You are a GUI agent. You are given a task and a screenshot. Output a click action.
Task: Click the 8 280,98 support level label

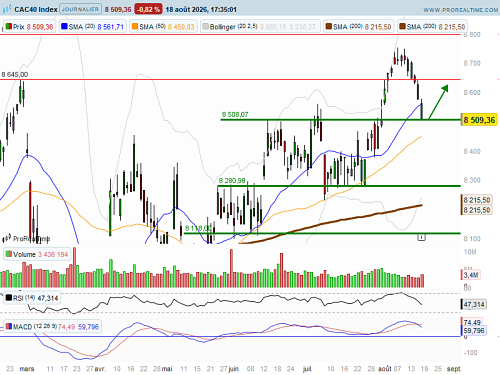click(x=232, y=181)
